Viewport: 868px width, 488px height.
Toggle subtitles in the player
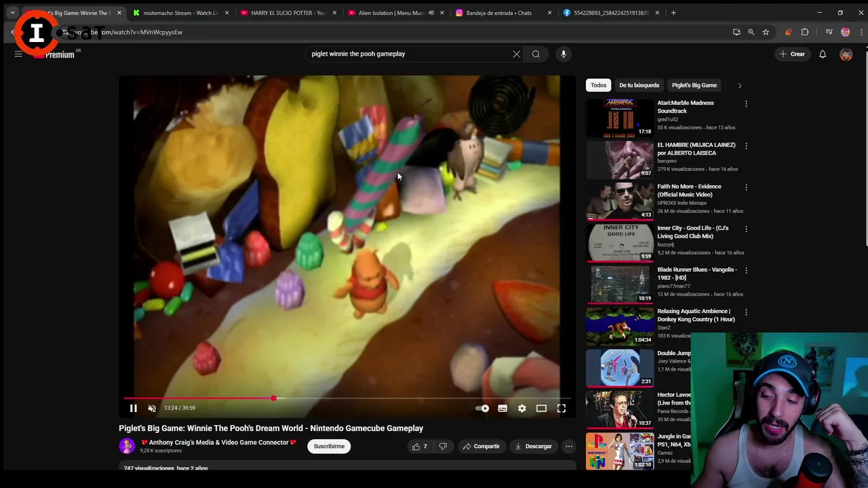tap(502, 408)
